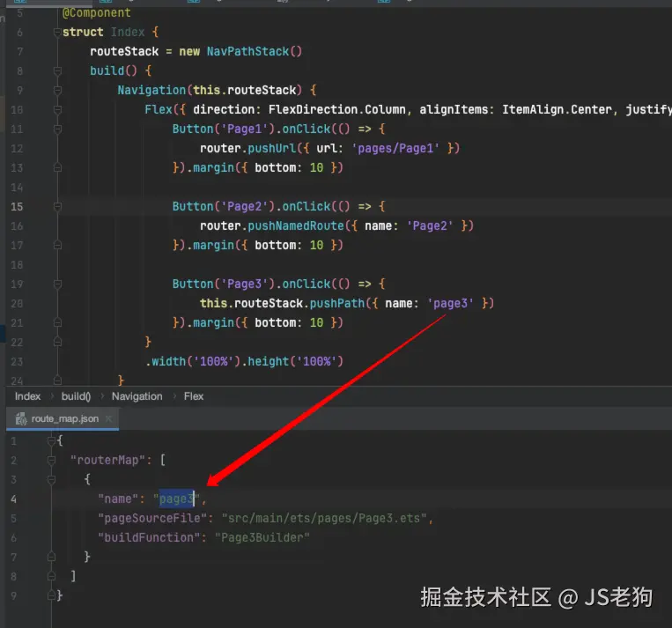Click the NavPathStack() text on line 7
The image size is (672, 628).
click(255, 51)
